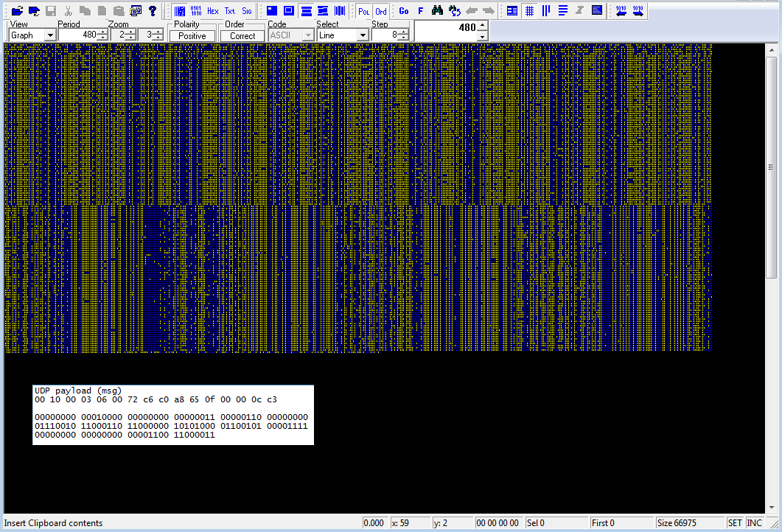This screenshot has width=782, height=532.
Task: Decrease the large 480 counter with down arrow
Action: tap(482, 36)
